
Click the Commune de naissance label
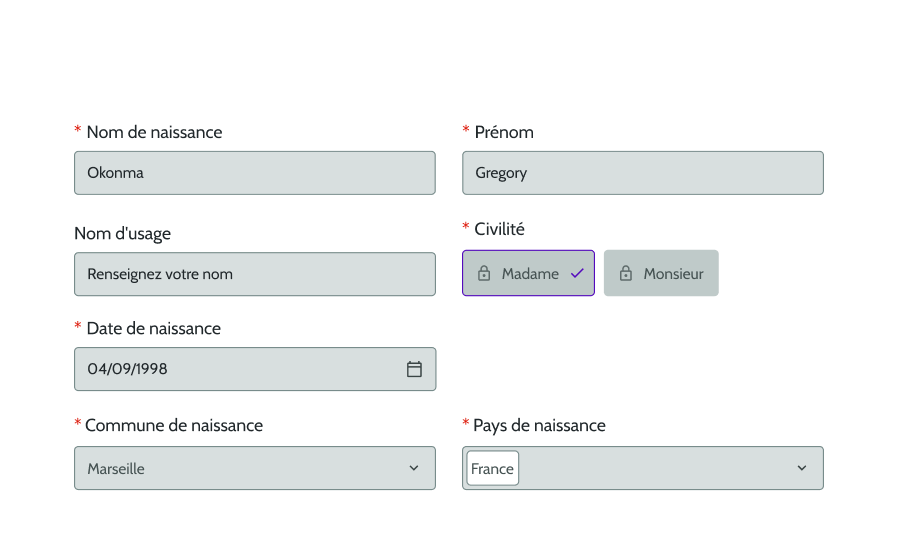point(174,425)
